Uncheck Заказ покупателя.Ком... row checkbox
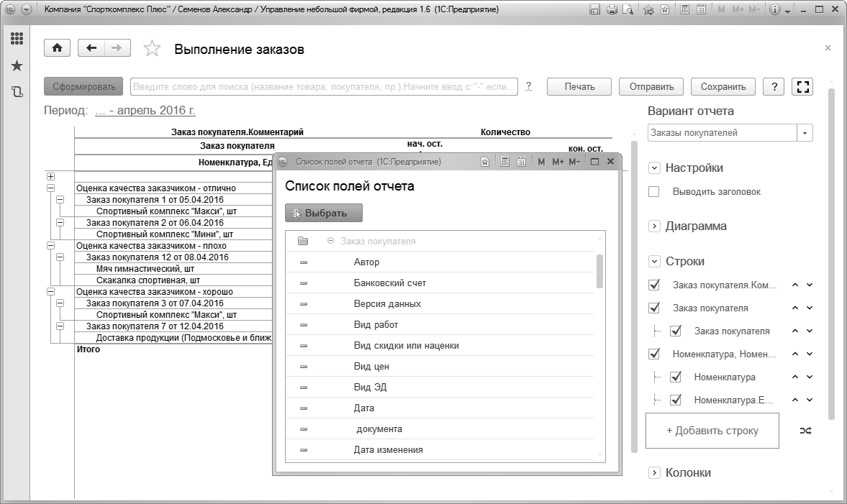This screenshot has width=847, height=504. [653, 285]
